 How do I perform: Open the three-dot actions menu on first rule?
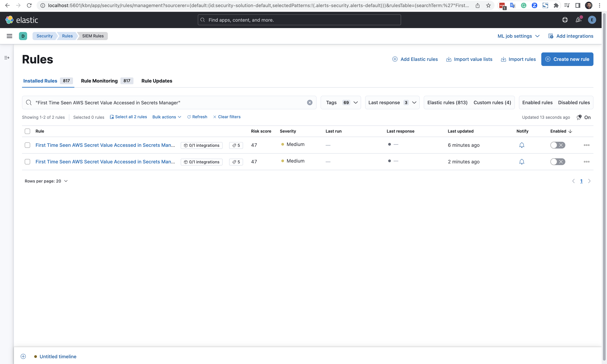pos(587,145)
